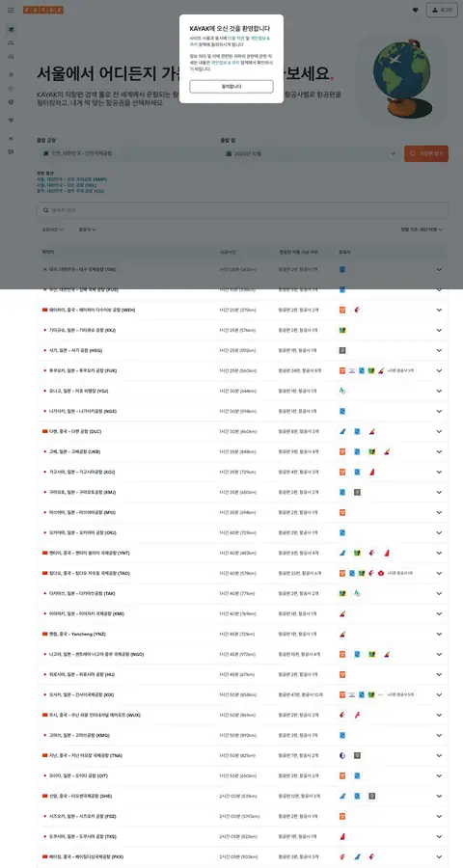Click the Gimpo (GMP) nearby airport link
This screenshot has height=868, width=463.
coord(72,179)
